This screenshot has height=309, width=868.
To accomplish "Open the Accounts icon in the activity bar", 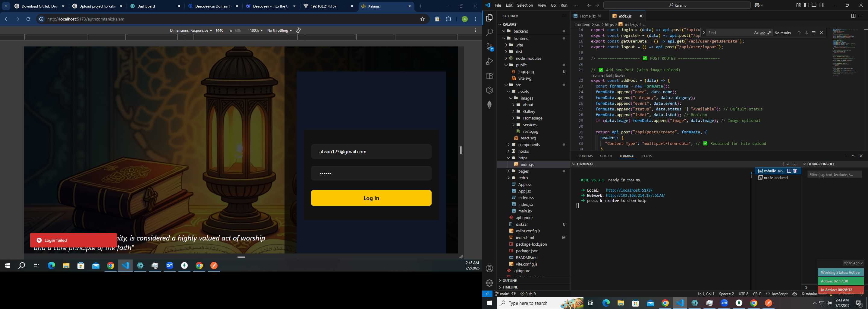I will pos(489,269).
